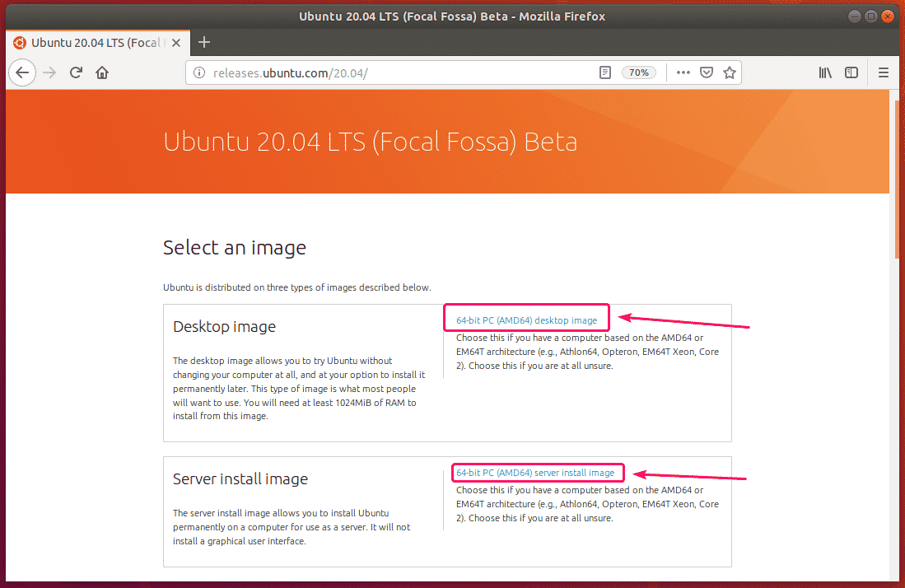The image size is (905, 588).
Task: Open the Firefox hamburger menu
Action: tap(883, 72)
